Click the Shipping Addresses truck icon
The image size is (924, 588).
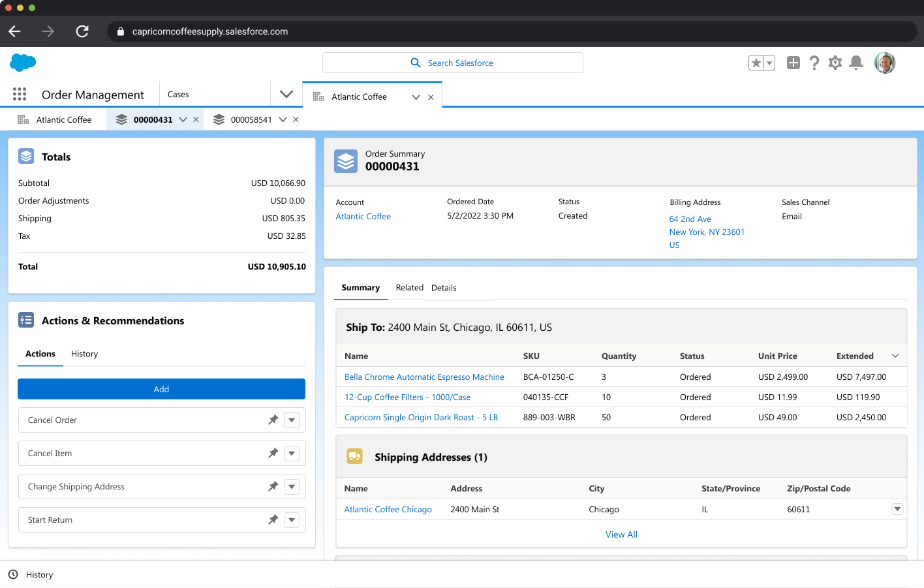(x=354, y=457)
